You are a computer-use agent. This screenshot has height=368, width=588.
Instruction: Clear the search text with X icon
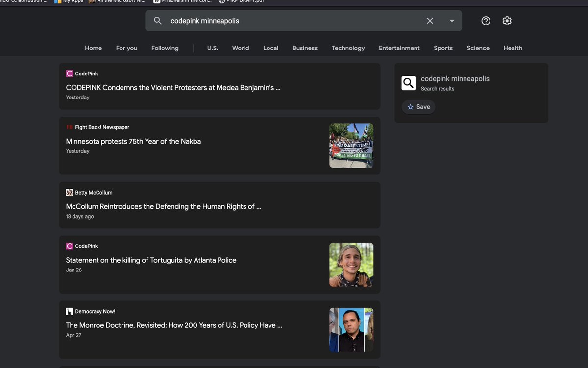click(x=430, y=21)
